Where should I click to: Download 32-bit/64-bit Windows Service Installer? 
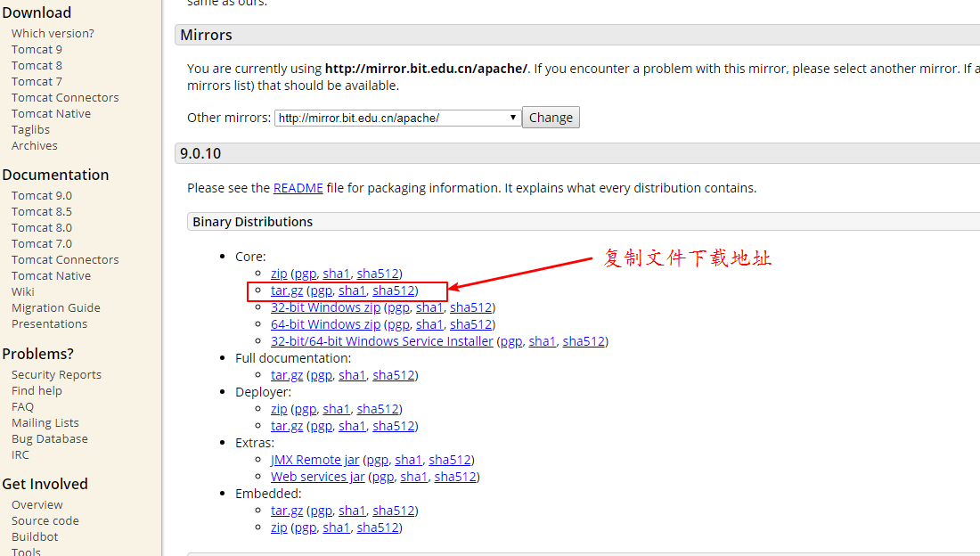point(382,341)
